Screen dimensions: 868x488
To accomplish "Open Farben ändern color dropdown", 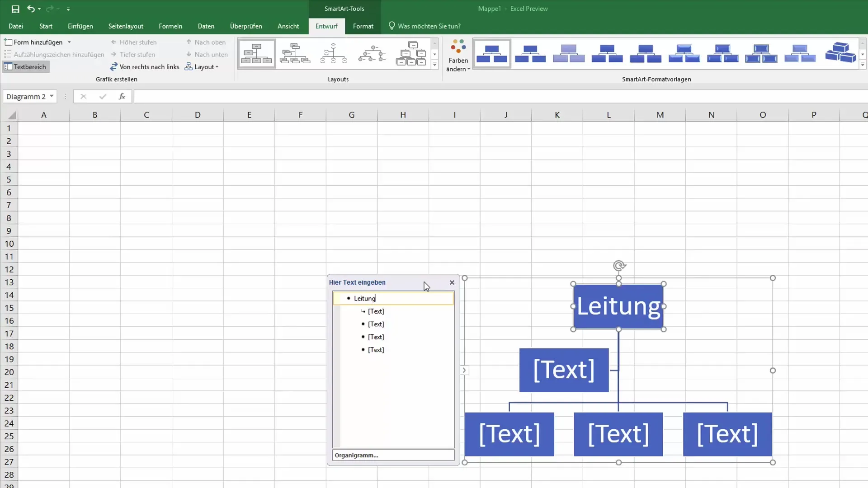I will pyautogui.click(x=458, y=55).
